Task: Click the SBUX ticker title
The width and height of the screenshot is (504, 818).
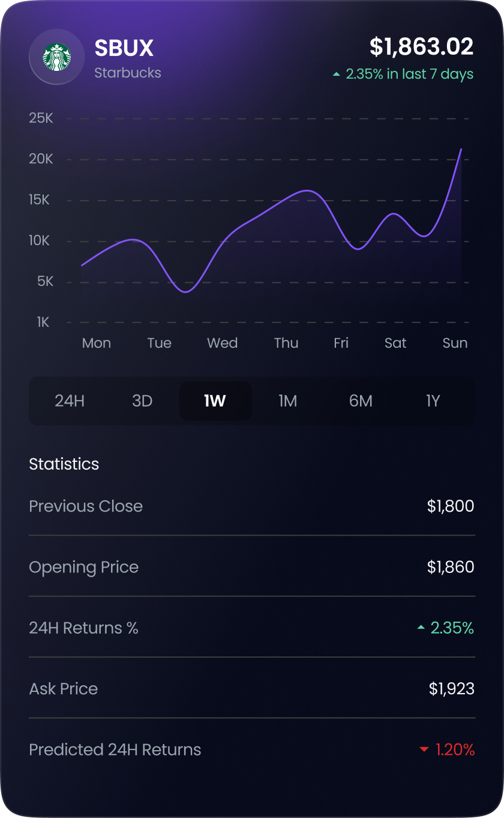Action: pyautogui.click(x=124, y=48)
